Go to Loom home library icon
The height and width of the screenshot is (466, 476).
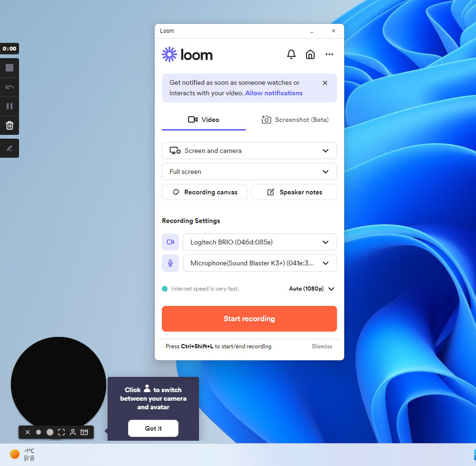(310, 54)
